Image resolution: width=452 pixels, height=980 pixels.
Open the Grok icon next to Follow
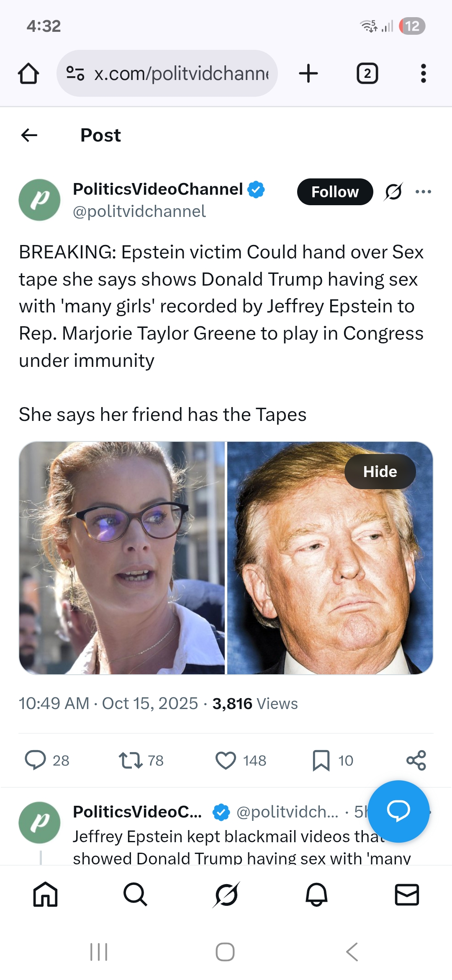point(393,192)
